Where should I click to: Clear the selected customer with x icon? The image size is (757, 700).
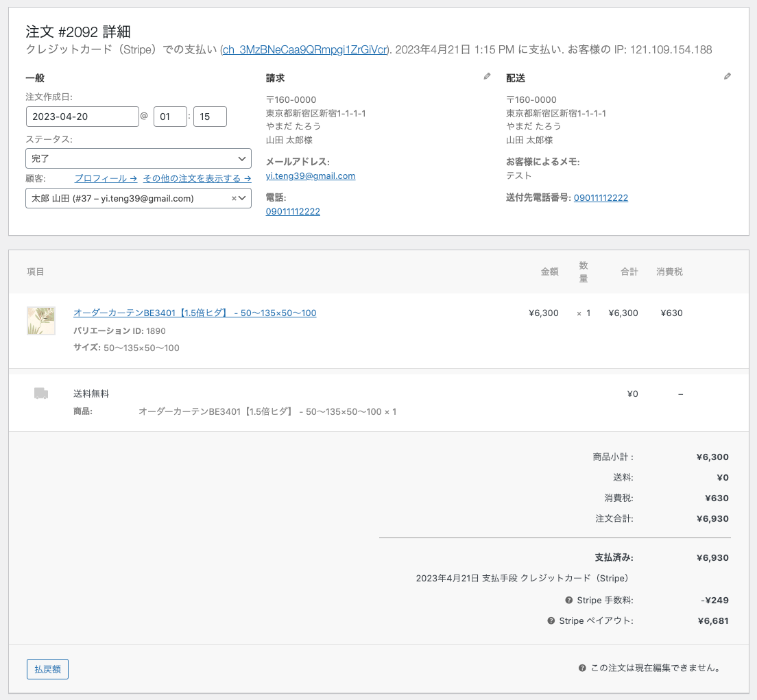click(233, 199)
